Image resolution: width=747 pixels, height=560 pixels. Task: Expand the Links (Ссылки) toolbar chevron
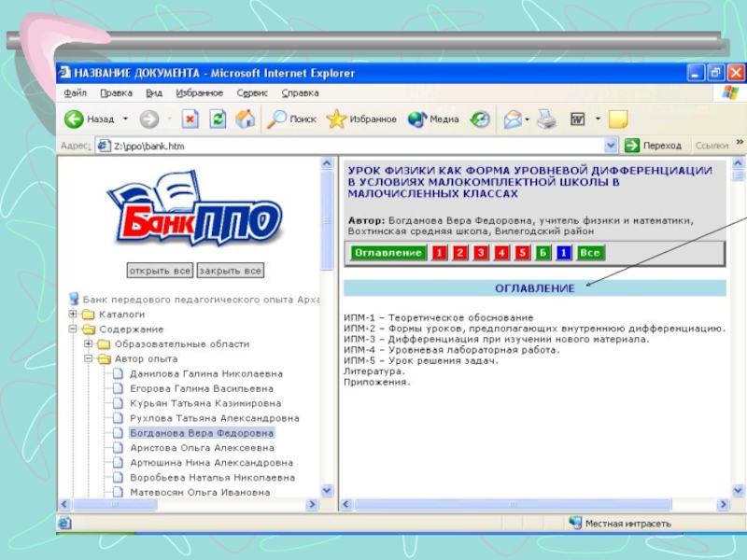(740, 142)
